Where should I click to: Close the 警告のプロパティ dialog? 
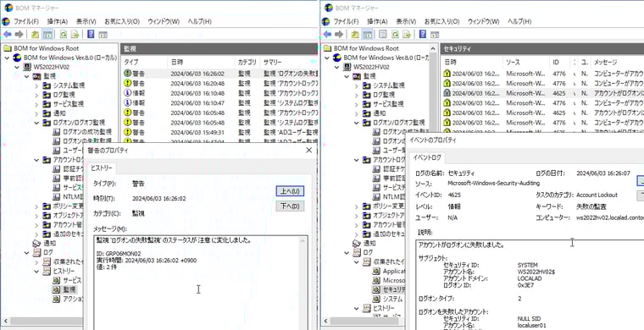point(308,151)
